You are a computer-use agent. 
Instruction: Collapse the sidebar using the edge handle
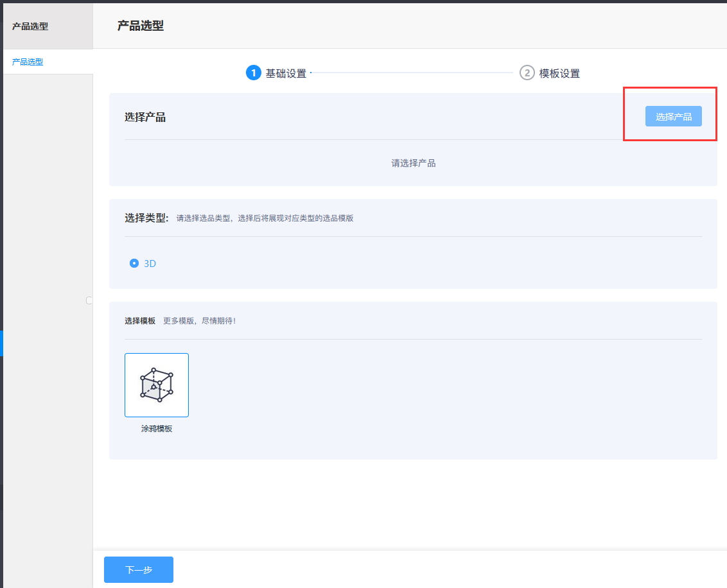(x=89, y=300)
